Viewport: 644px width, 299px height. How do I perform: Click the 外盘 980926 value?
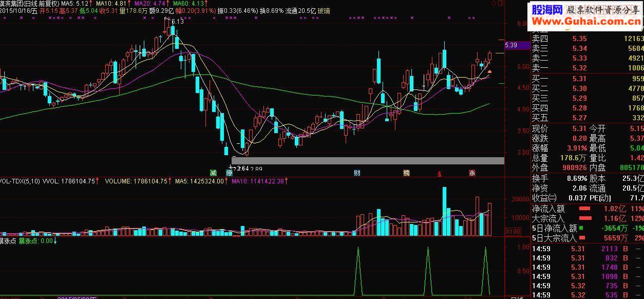574,167
